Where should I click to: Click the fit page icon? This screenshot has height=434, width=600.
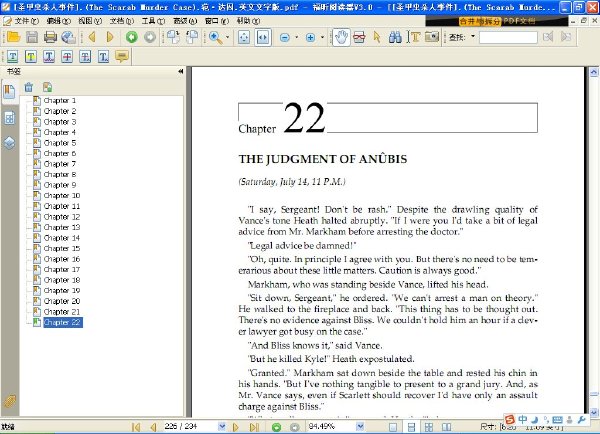[244, 37]
